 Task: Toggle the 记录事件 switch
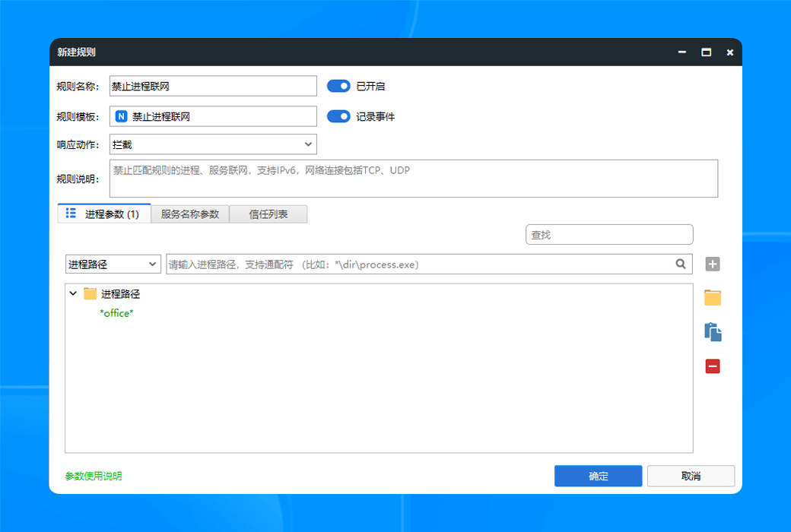pos(338,116)
